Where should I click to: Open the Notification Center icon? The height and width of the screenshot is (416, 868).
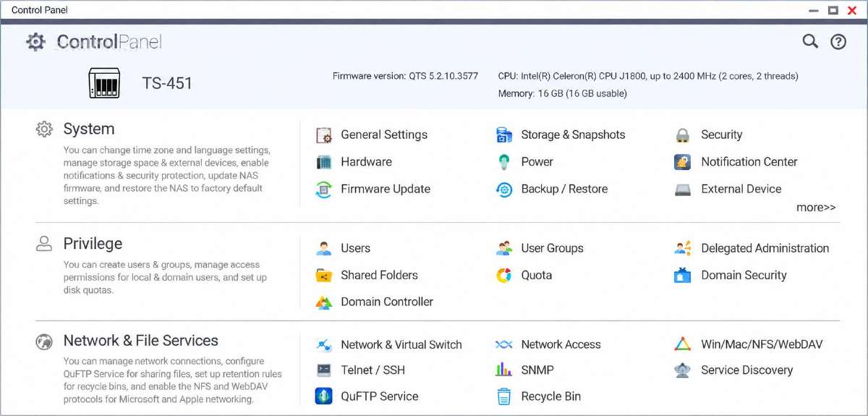(x=683, y=162)
